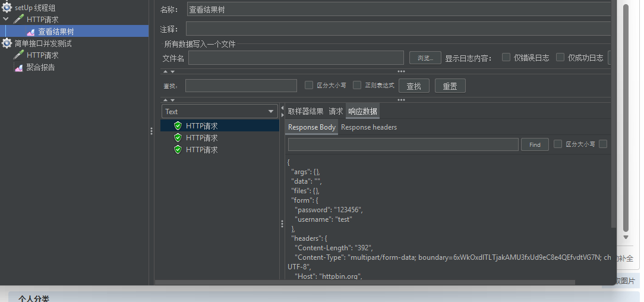This screenshot has height=302, width=644.
Task: Select the Response Body sub-tab
Action: pos(312,127)
